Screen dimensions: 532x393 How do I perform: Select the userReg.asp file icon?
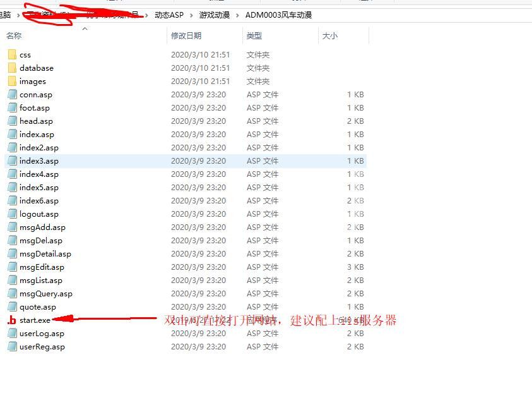click(12, 347)
